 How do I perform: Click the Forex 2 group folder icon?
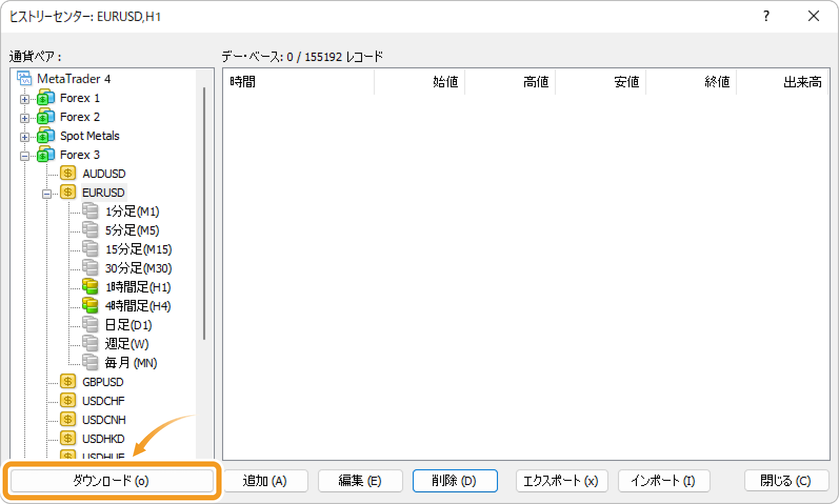[46, 117]
